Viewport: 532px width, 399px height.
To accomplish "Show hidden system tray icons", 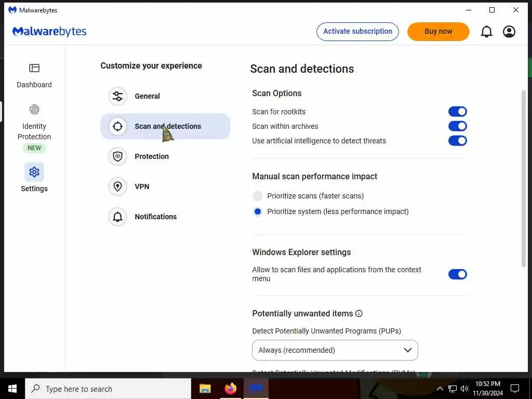I will tap(440, 389).
